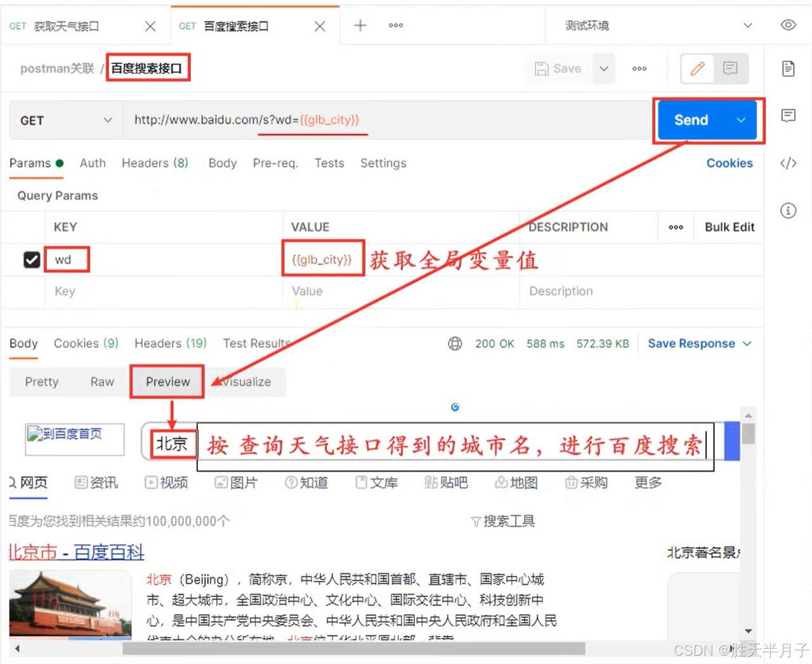Open the GET method dropdown

pyautogui.click(x=66, y=120)
